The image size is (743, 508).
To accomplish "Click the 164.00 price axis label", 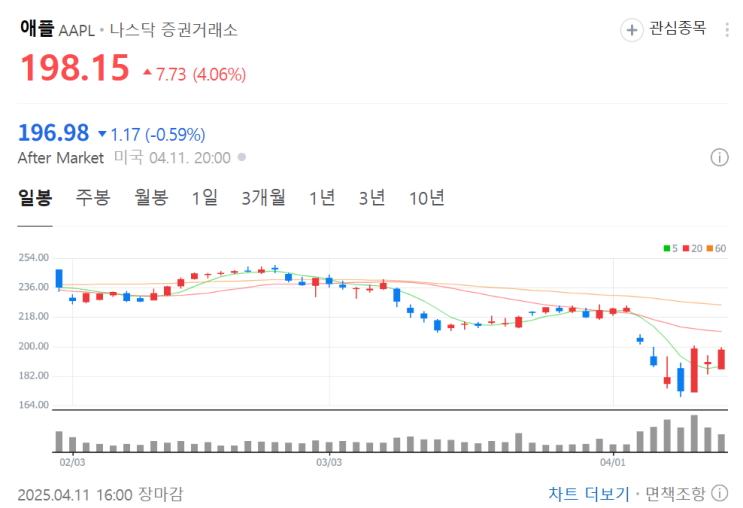I will pos(34,405).
